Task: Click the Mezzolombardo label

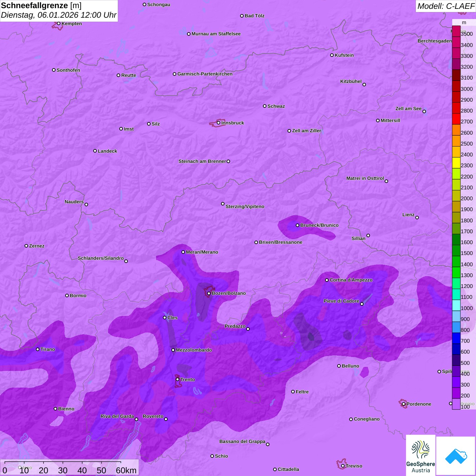Action: click(x=194, y=350)
